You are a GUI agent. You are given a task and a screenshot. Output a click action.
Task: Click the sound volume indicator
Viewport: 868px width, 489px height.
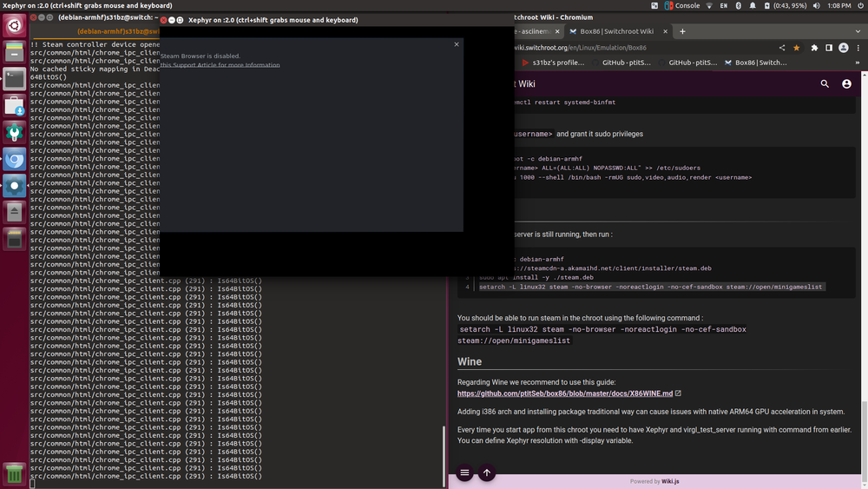point(817,5)
